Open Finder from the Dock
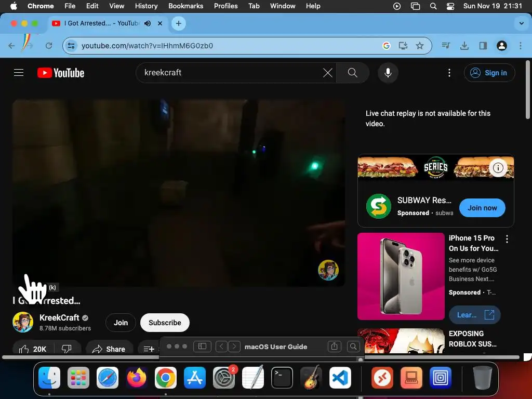Screen dimensions: 532x399 (49, 378)
